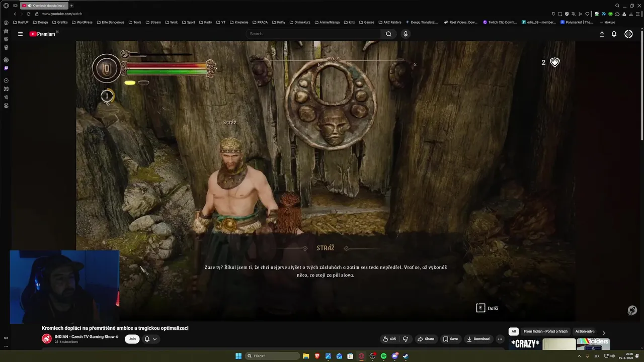644x362 pixels.
Task: Open the '*CRAZY*' recommended video thumbnail
Action: pos(525,344)
